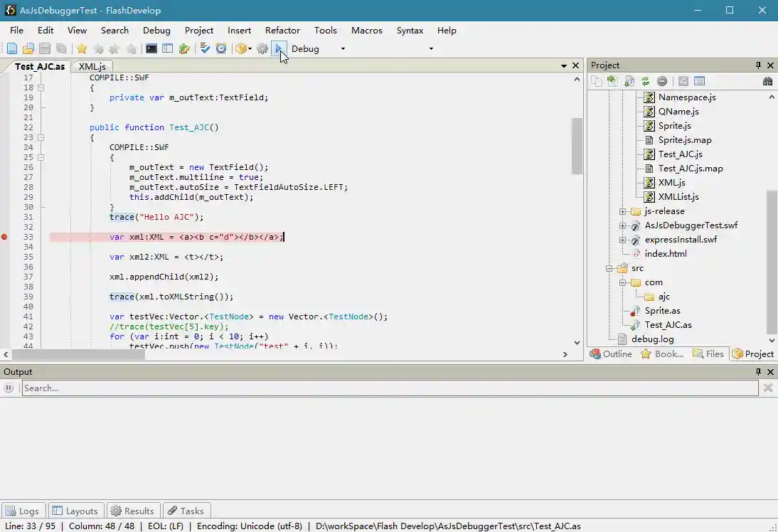Screen dimensions: 778x532
Task: Refresh the Project tree view
Action: [x=645, y=81]
